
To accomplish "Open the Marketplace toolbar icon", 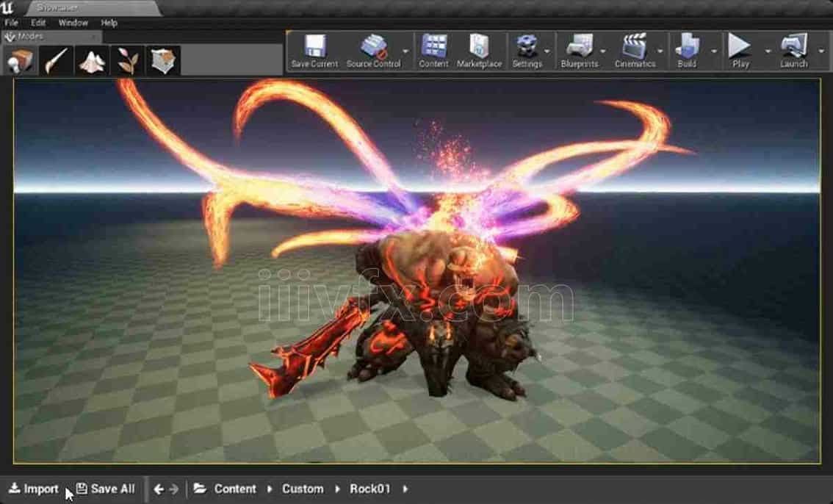I will [x=479, y=51].
